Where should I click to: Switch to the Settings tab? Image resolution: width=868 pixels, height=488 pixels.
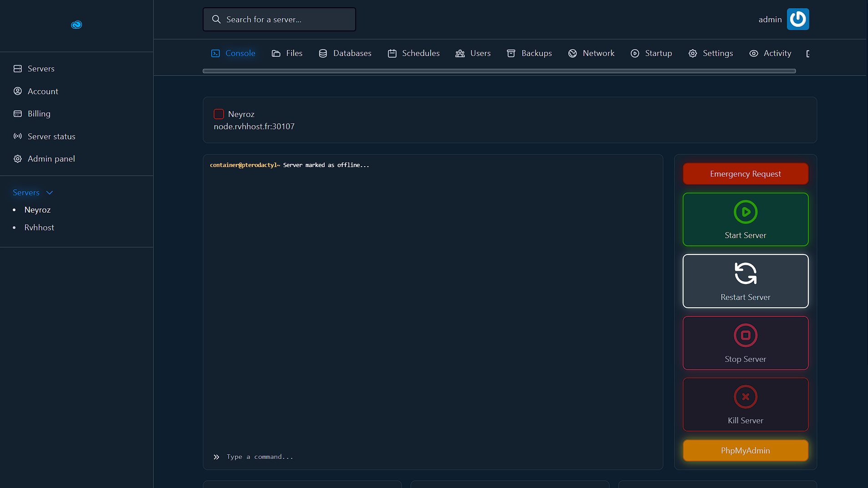coord(711,53)
